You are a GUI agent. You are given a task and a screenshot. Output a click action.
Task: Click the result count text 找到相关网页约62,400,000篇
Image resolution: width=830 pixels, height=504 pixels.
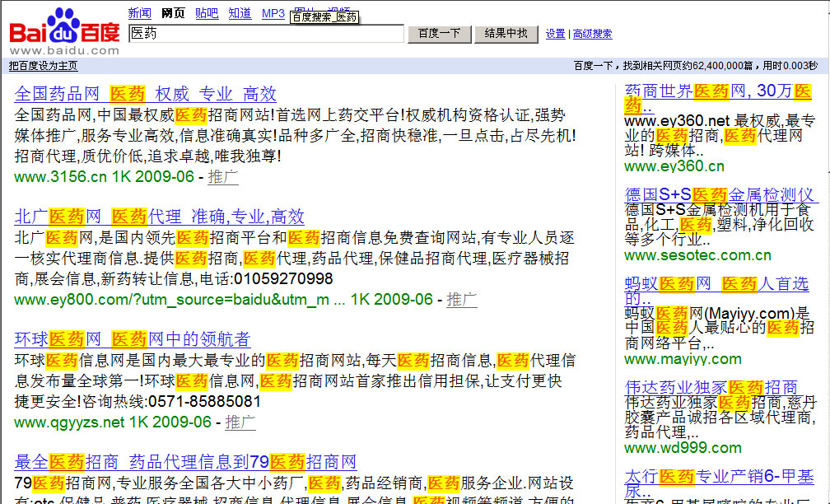(688, 66)
